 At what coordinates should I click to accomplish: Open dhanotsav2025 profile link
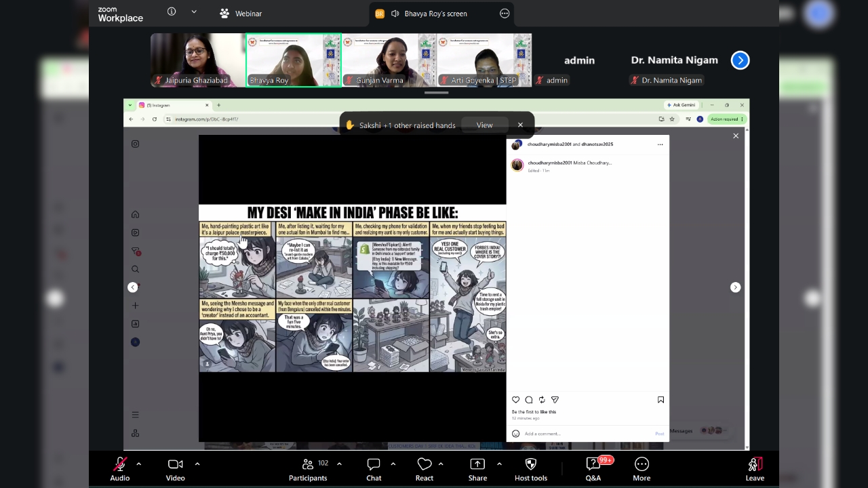click(x=597, y=144)
